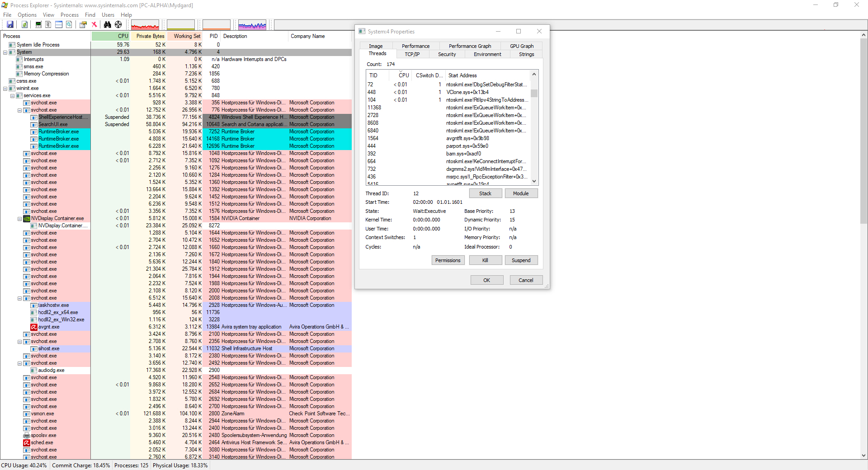
Task: Click the page-with-magnifier toolbar icon
Action: [x=69, y=25]
